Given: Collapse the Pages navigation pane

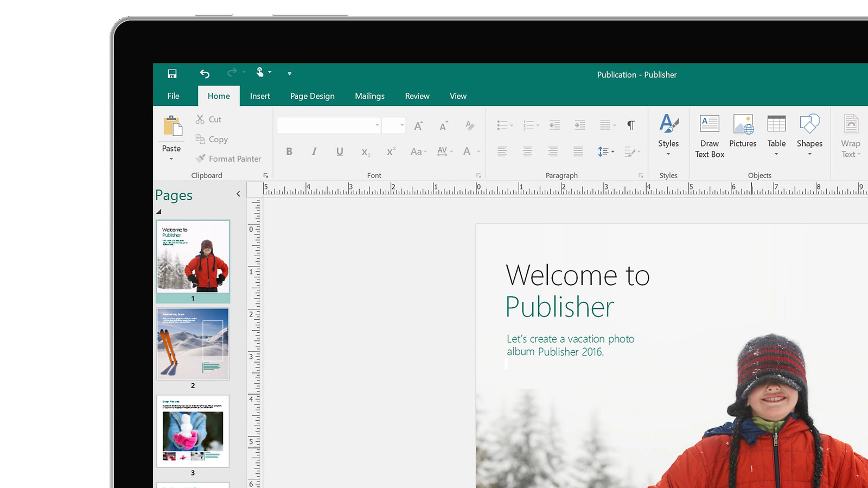Looking at the screenshot, I should 238,194.
